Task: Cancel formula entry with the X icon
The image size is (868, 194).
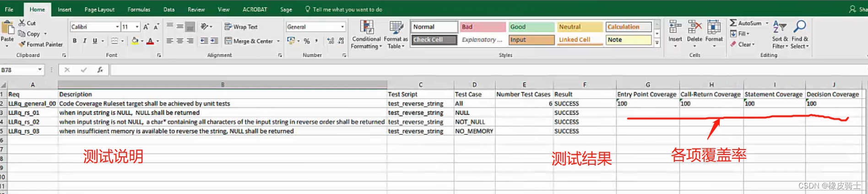Action: click(x=67, y=70)
